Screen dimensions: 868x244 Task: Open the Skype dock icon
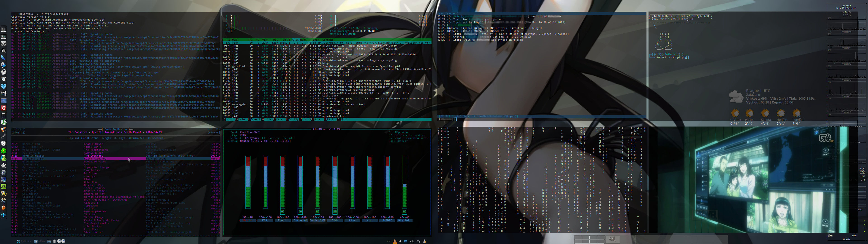4,143
